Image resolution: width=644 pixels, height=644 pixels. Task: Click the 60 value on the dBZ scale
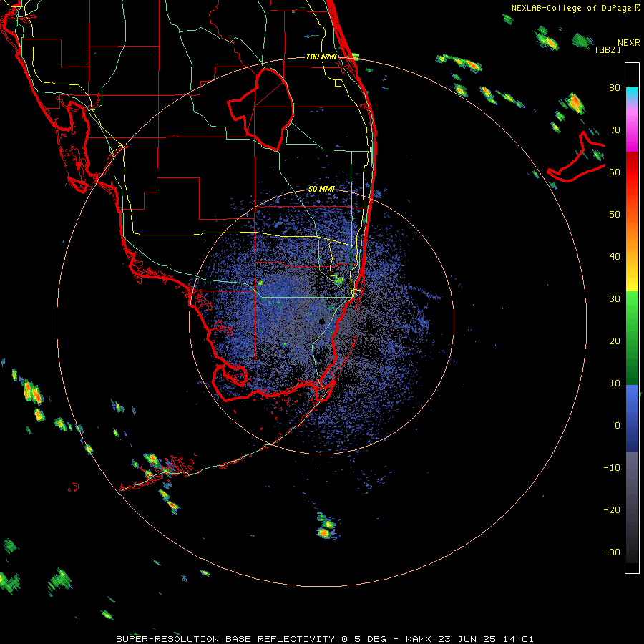(x=615, y=172)
